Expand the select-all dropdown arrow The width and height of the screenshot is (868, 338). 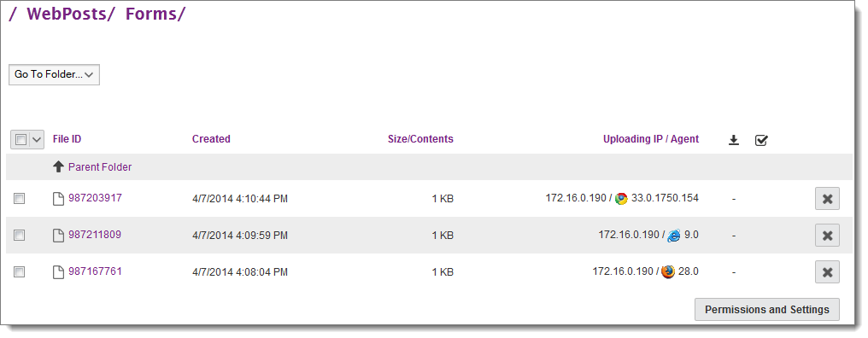click(37, 140)
